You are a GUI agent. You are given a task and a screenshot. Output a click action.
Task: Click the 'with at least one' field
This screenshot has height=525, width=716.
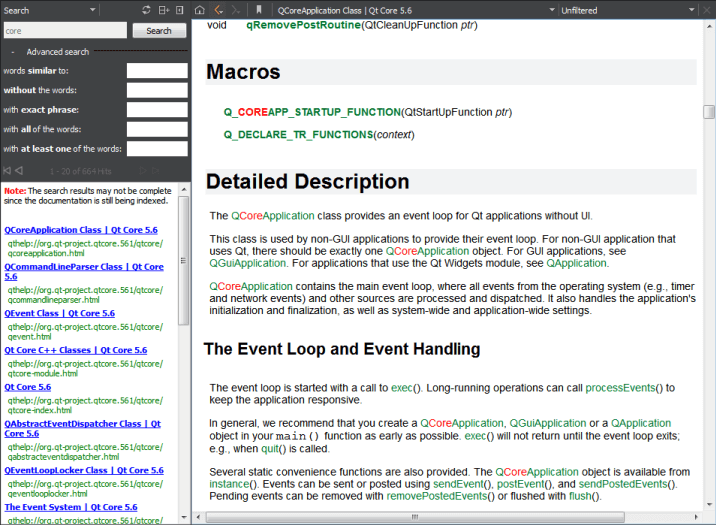pos(157,149)
